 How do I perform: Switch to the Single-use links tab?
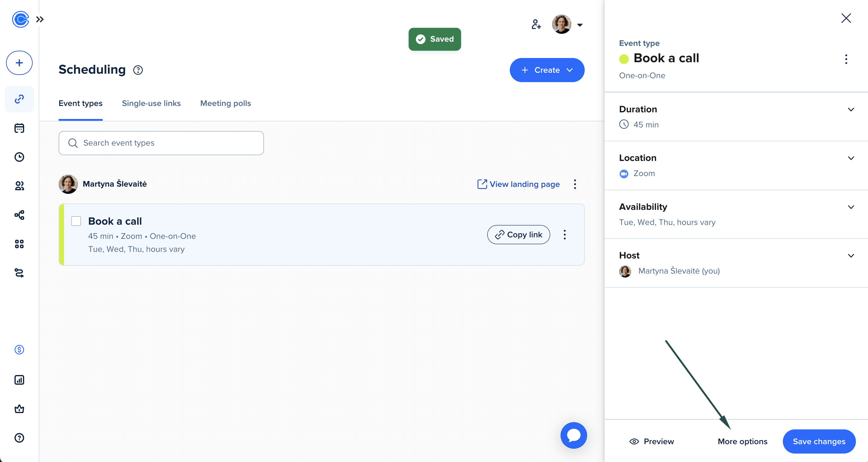[x=151, y=104]
